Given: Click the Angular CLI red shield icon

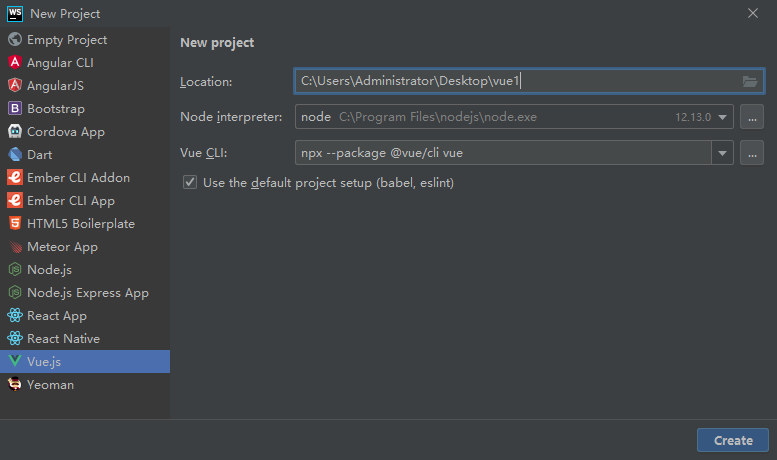Looking at the screenshot, I should [15, 62].
